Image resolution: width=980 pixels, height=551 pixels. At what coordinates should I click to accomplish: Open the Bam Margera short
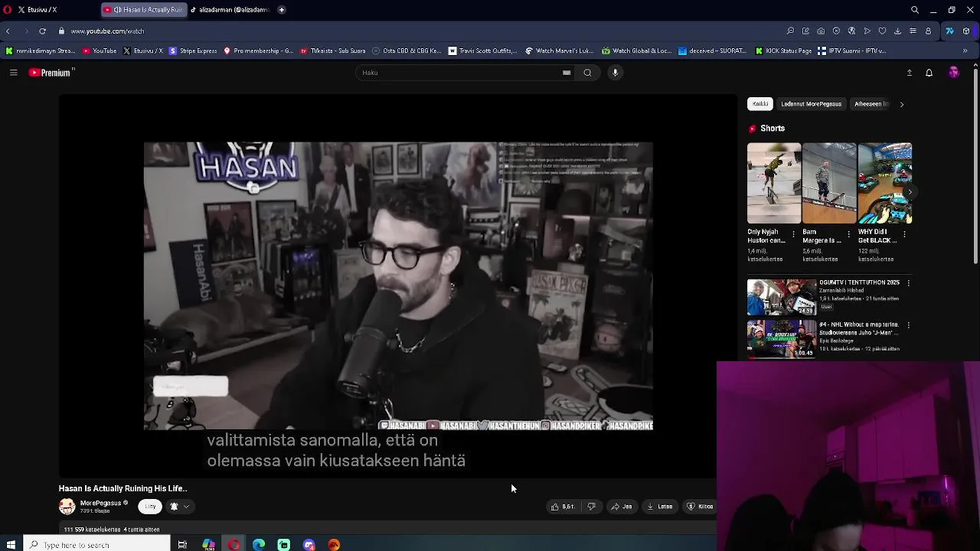click(829, 183)
